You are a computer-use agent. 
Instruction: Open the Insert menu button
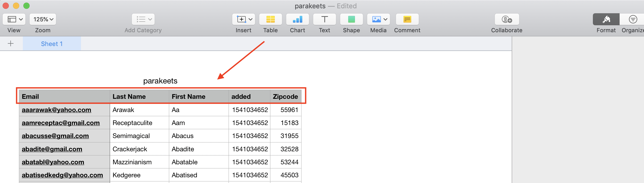point(243,19)
